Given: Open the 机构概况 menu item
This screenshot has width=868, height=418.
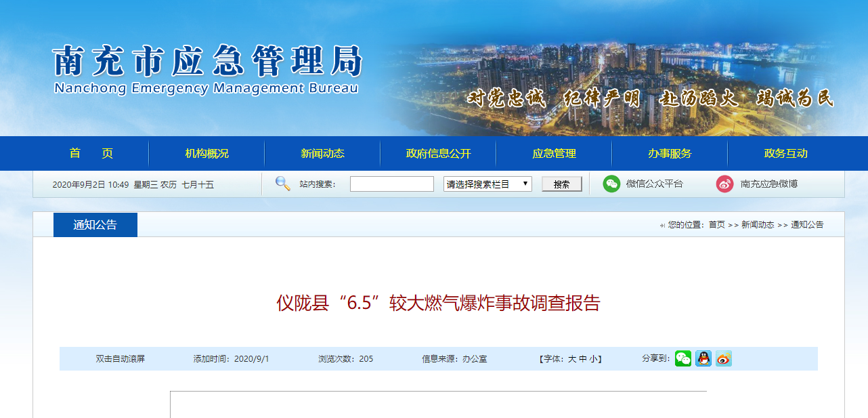Looking at the screenshot, I should pyautogui.click(x=207, y=153).
